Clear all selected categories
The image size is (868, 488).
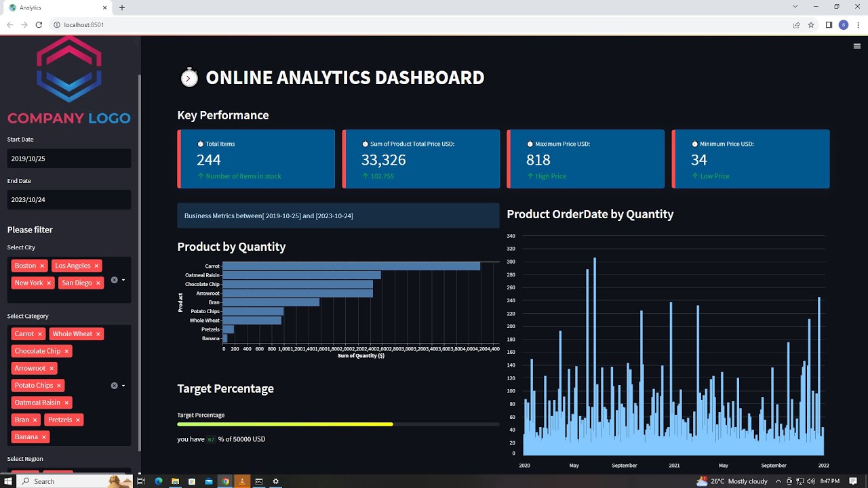click(114, 386)
